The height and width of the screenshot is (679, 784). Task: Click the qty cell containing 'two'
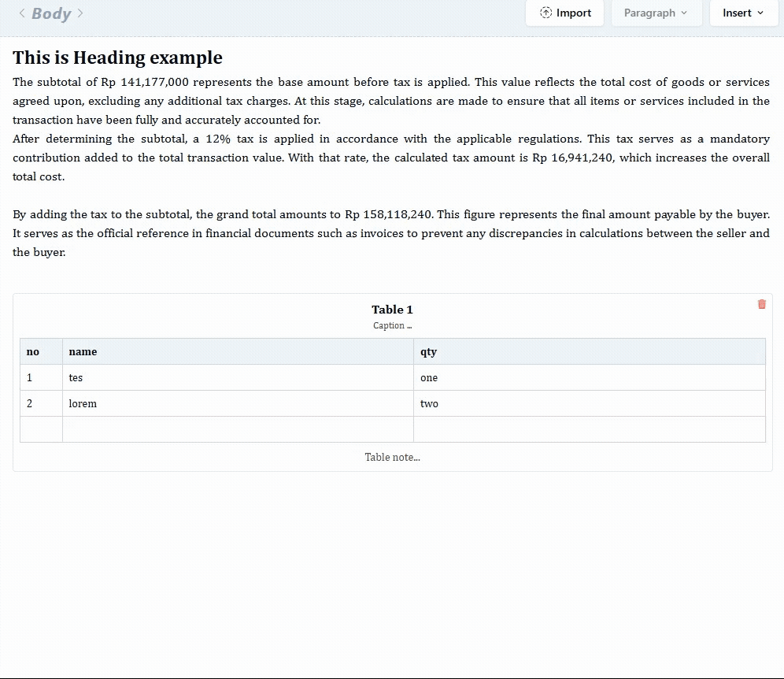coord(589,403)
